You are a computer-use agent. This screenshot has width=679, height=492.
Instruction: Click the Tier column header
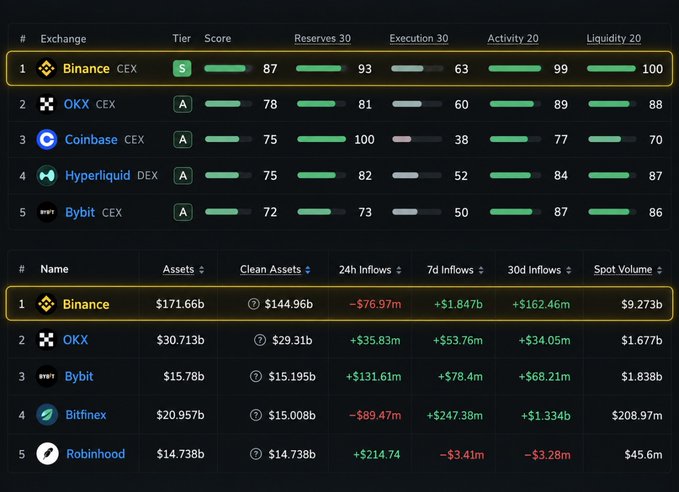coord(181,39)
